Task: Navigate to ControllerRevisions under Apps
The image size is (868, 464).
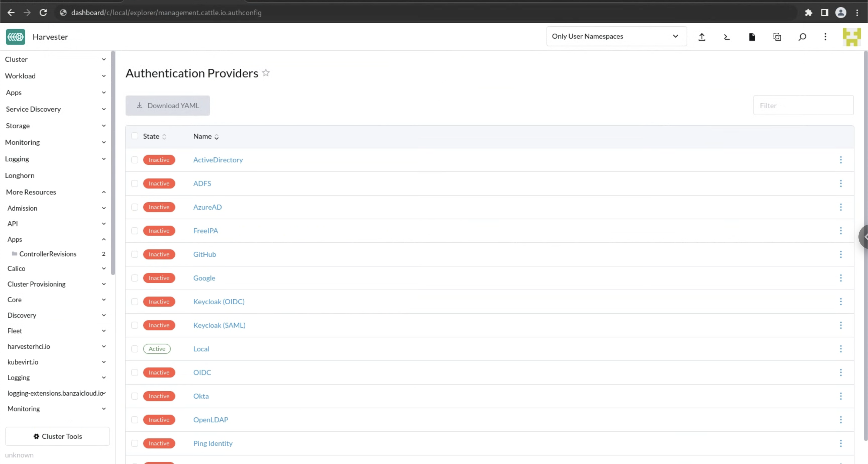Action: 47,254
